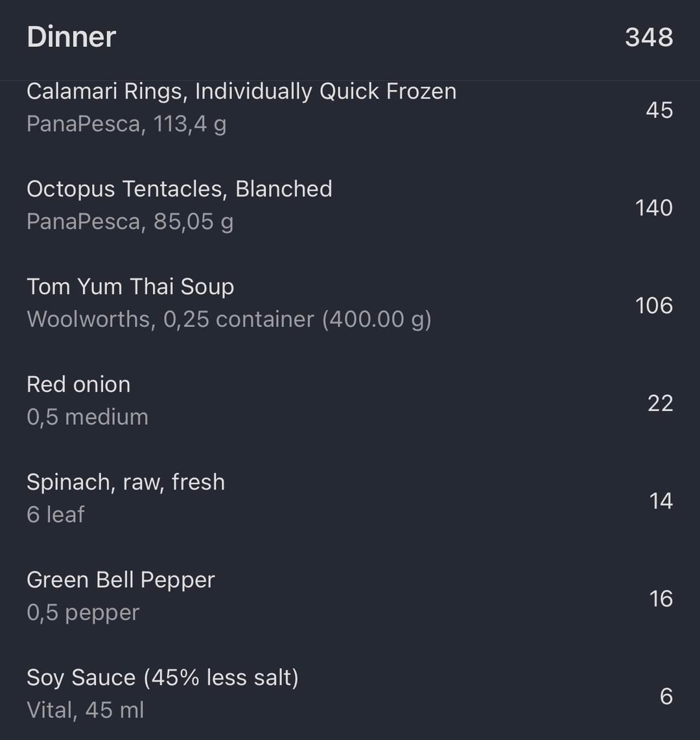Tap the PanaPesca 113,4 g serving text
Image resolution: width=700 pixels, height=740 pixels.
click(126, 124)
